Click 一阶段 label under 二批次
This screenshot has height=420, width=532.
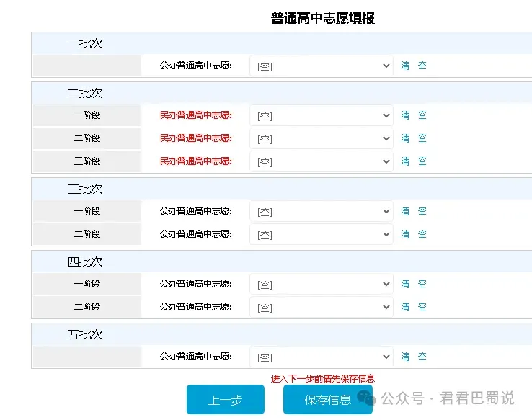pyautogui.click(x=87, y=115)
